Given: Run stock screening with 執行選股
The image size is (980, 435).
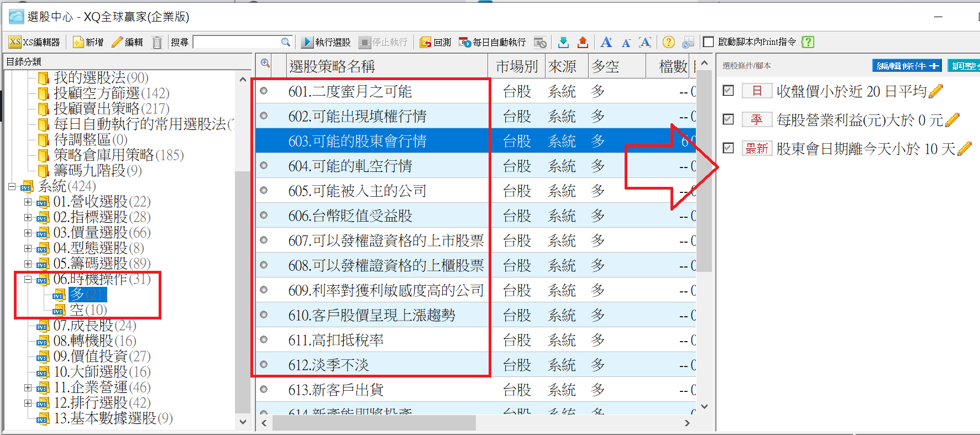Looking at the screenshot, I should [x=327, y=42].
